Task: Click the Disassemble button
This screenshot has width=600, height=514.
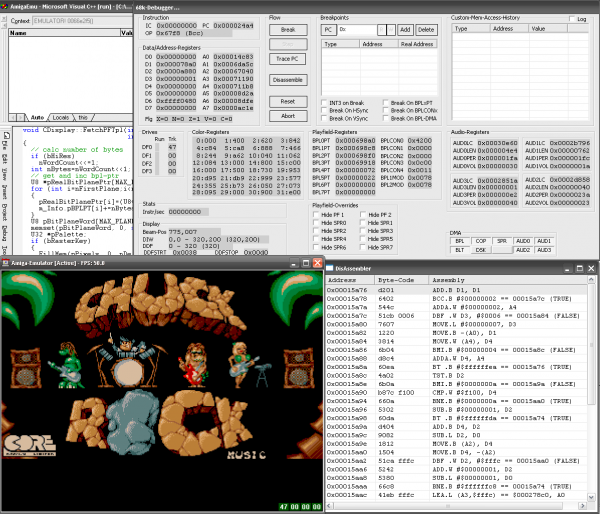Action: point(288,80)
